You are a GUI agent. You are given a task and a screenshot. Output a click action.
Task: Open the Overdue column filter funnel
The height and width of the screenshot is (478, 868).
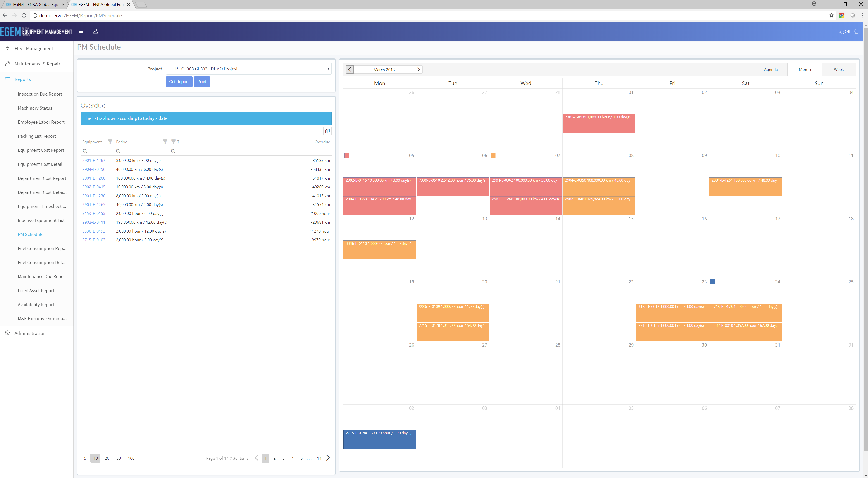(x=173, y=142)
